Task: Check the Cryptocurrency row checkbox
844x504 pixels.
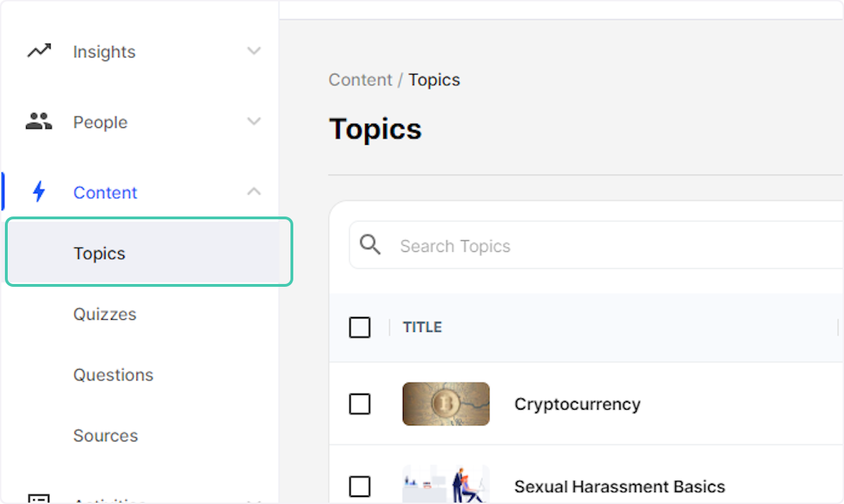Action: coord(359,403)
